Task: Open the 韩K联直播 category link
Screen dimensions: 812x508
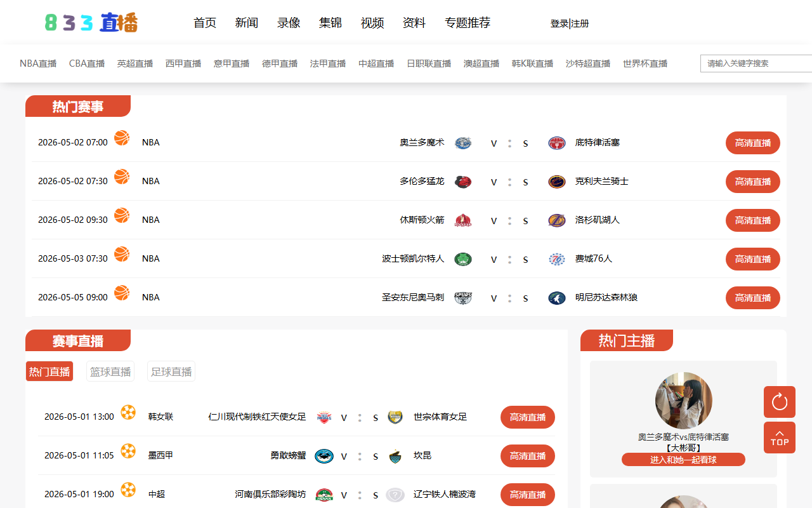Action: (532, 63)
